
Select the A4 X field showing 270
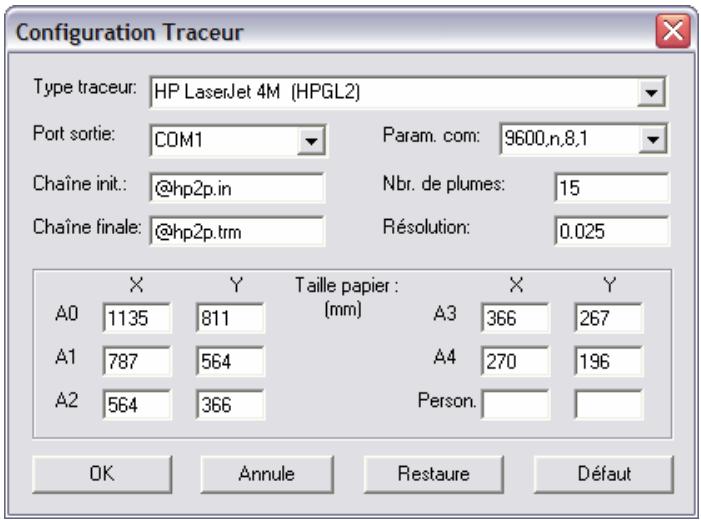515,361
